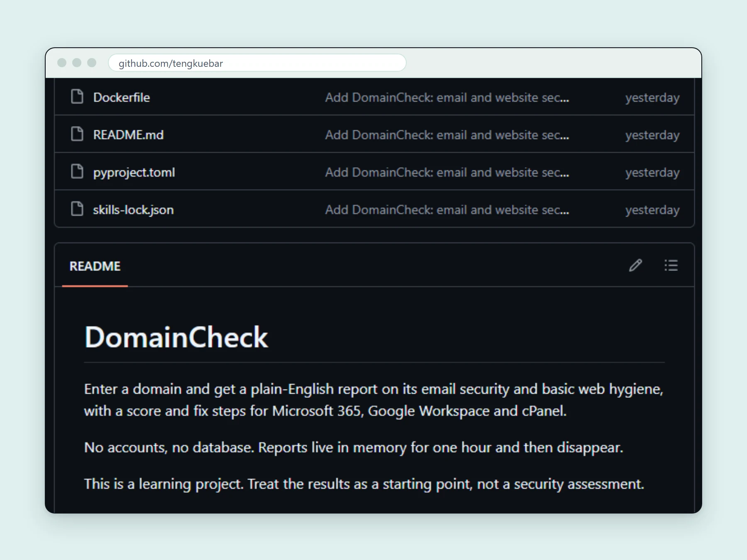Open the pyproject.toml file link
This screenshot has height=560, width=747.
[x=134, y=173]
